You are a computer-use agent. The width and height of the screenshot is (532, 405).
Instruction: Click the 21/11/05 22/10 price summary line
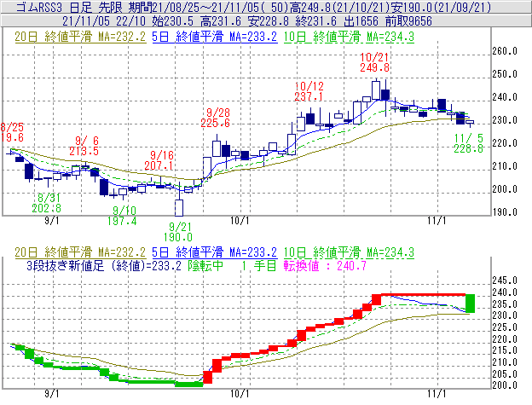(247, 21)
